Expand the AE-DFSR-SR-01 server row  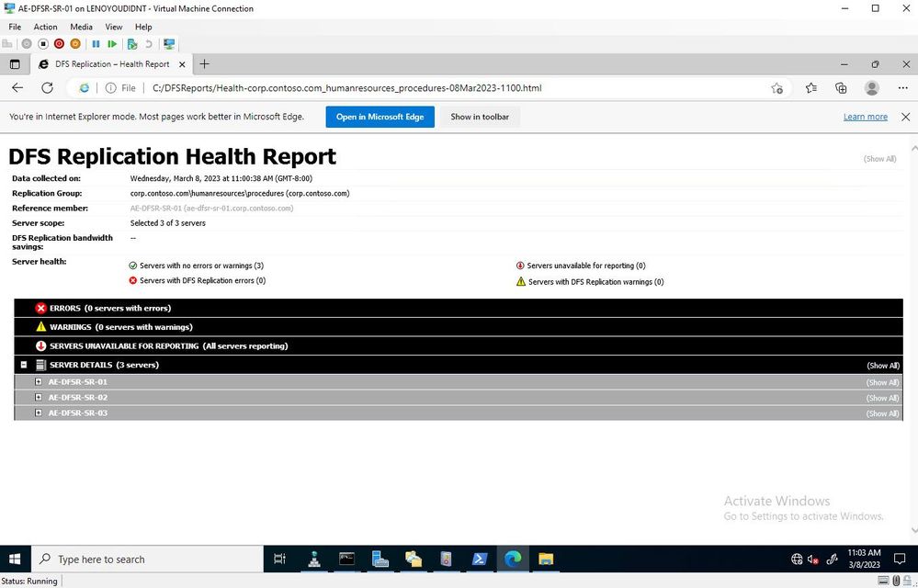tap(38, 382)
